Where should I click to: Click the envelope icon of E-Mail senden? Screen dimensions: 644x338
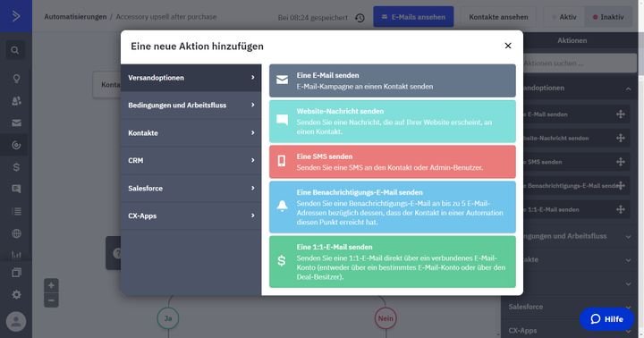[x=282, y=80]
